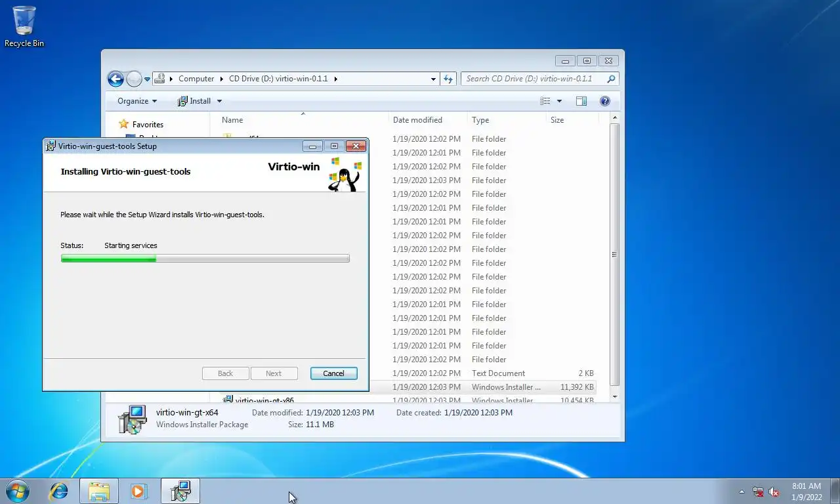Click the Starting services status text
Image resolution: width=840 pixels, height=504 pixels.
coord(131,245)
